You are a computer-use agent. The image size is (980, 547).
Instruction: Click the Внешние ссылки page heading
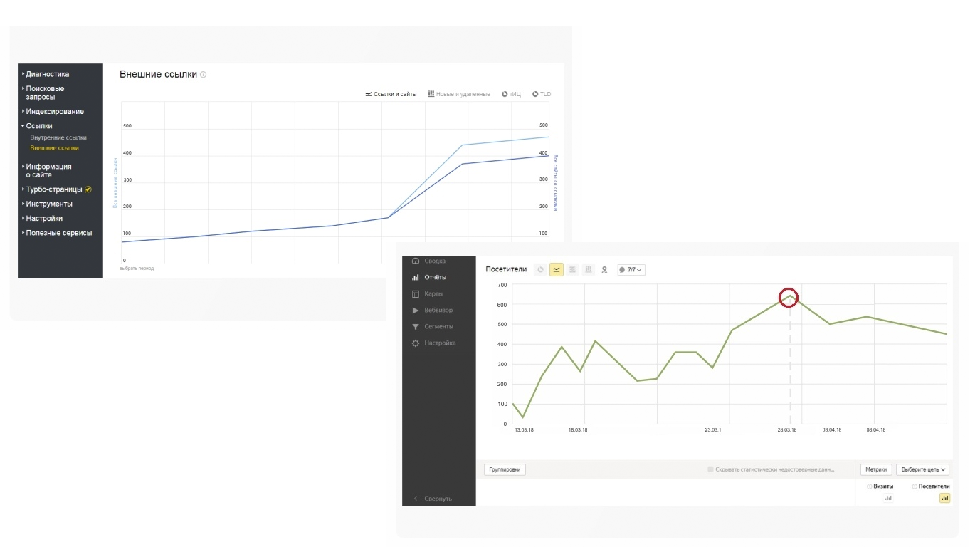click(x=158, y=74)
